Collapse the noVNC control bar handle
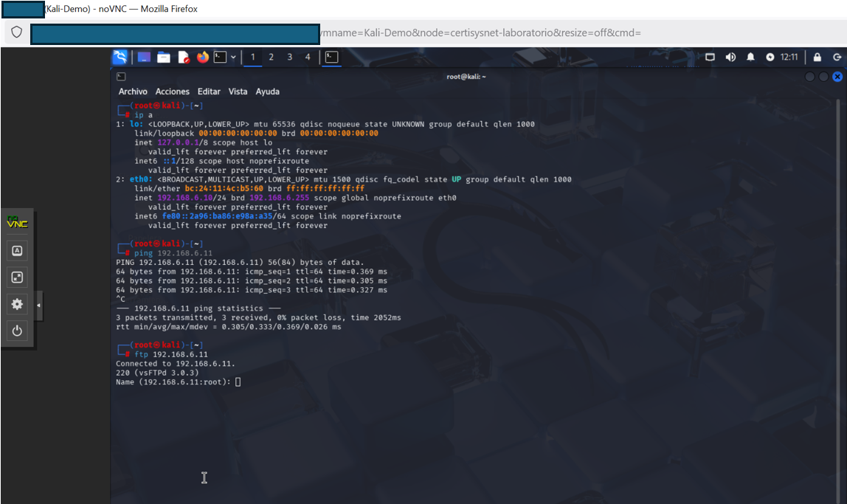The width and height of the screenshot is (847, 504). click(x=39, y=305)
